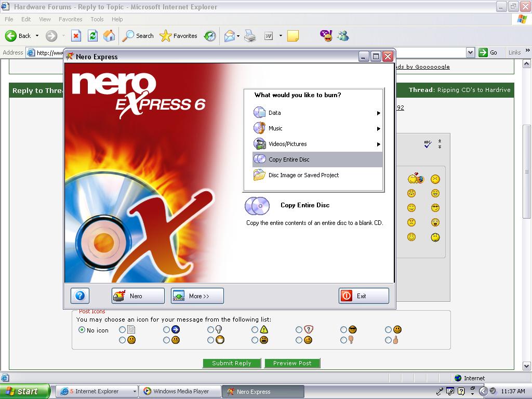
Task: Open the Windows Start menu
Action: click(24, 391)
